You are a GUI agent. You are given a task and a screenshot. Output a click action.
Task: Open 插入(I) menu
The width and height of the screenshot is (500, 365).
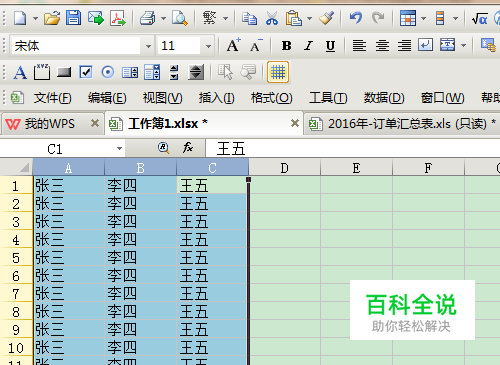pos(217,98)
